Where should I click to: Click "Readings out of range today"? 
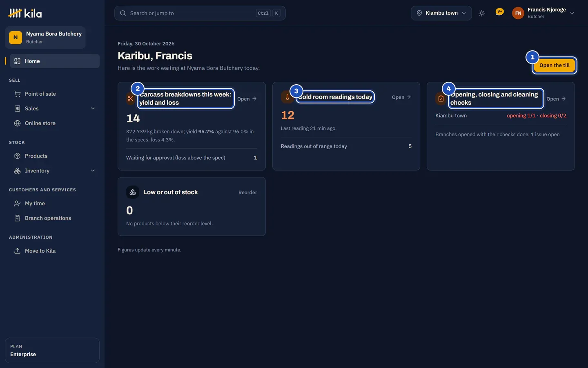tap(314, 146)
